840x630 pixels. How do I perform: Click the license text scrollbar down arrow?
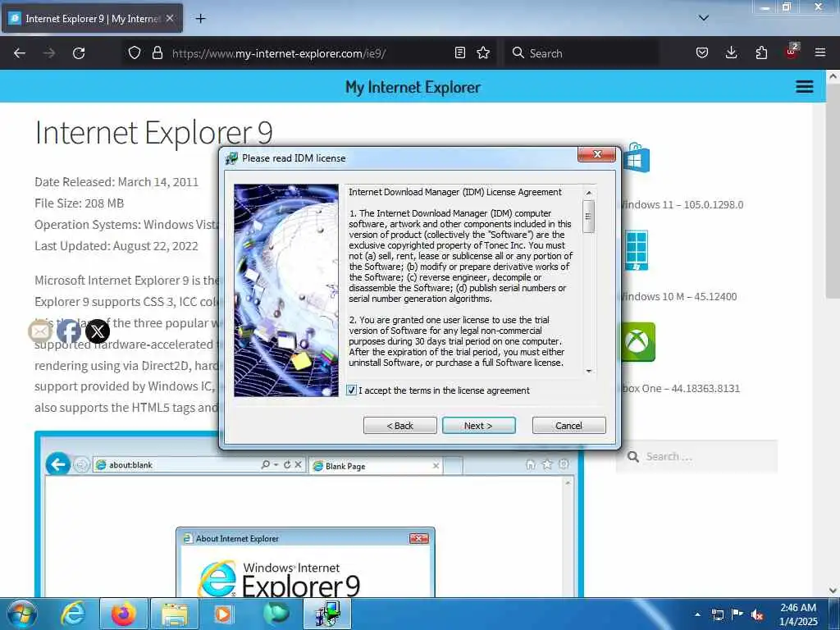589,371
